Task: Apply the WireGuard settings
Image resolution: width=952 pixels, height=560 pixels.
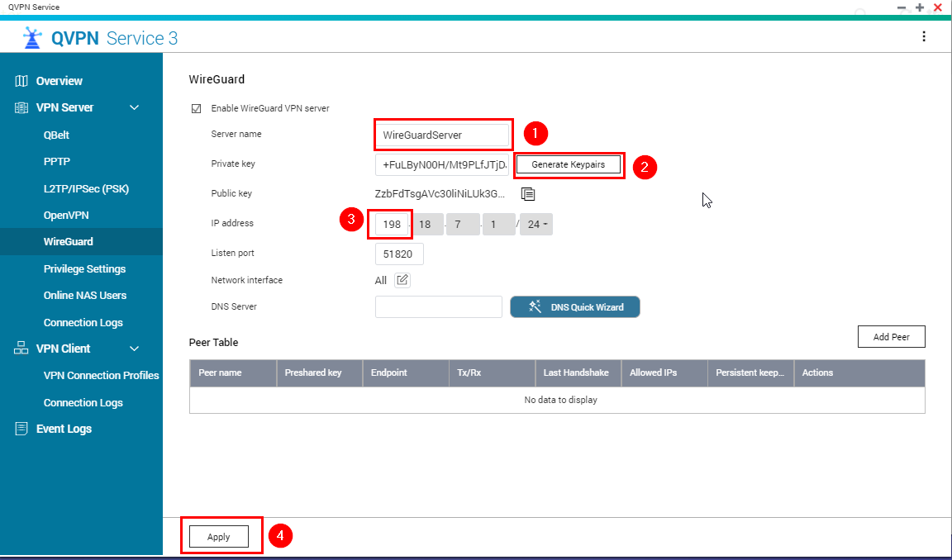Action: tap(218, 536)
